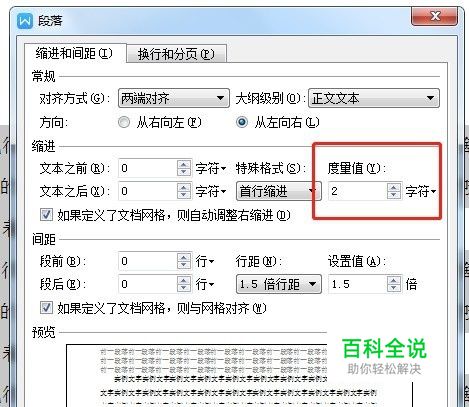Increase 设置值 with up arrow
Viewport: 469px width, 407px height.
point(394,280)
